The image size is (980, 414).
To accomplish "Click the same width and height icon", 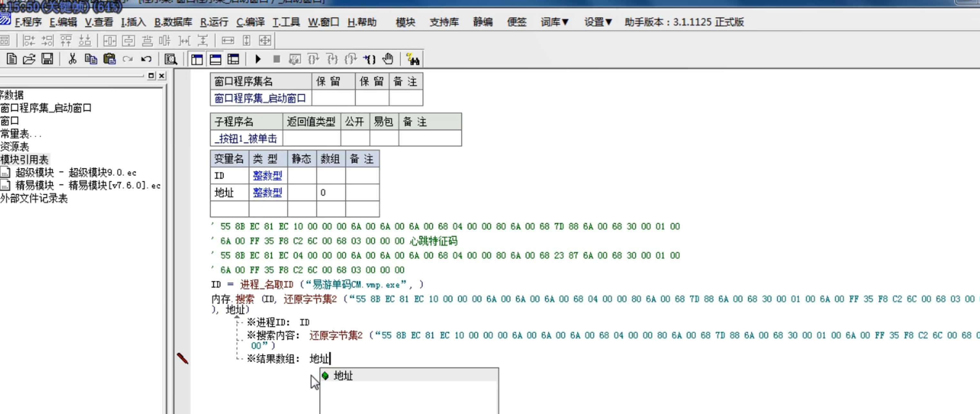I will [265, 40].
